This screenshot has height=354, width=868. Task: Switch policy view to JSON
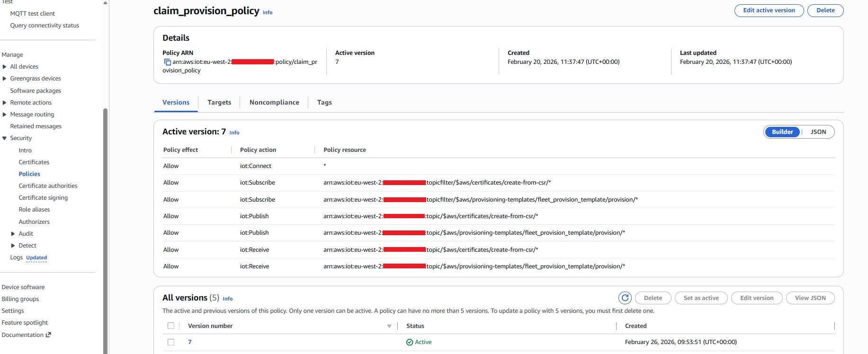coord(818,132)
